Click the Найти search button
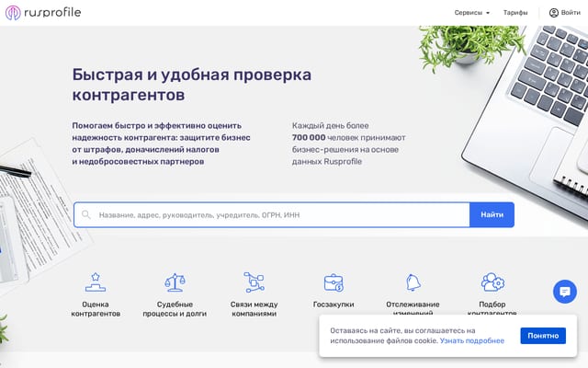Viewport: 588px width, 368px height. (x=492, y=214)
